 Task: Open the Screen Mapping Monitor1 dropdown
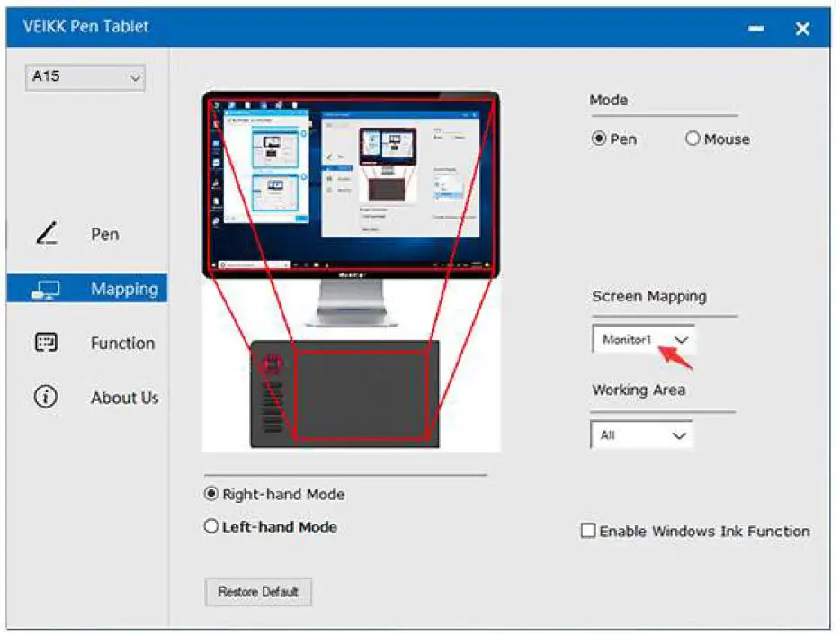643,339
